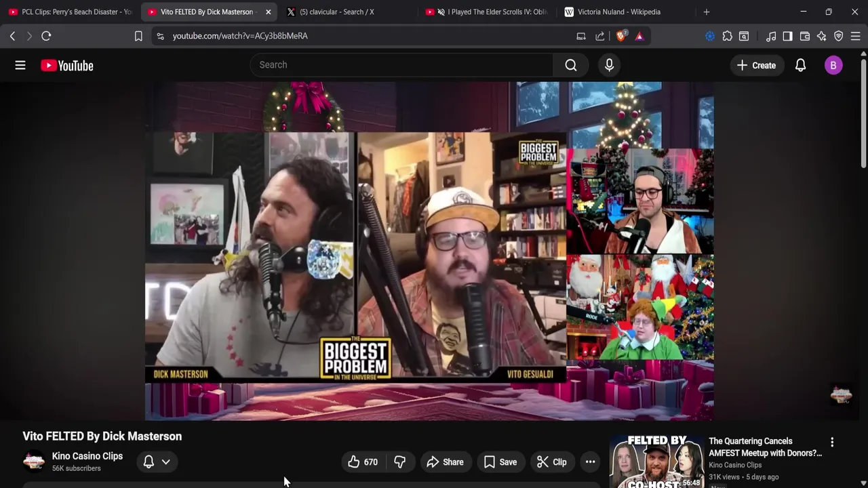Open browser main menu hamburger
The image size is (868, 488).
(x=856, y=36)
